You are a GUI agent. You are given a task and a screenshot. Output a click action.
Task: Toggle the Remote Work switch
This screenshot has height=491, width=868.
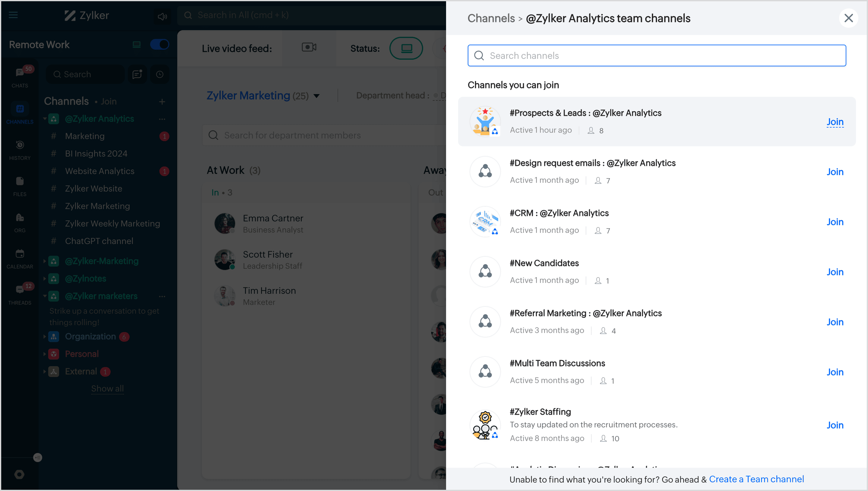click(159, 45)
